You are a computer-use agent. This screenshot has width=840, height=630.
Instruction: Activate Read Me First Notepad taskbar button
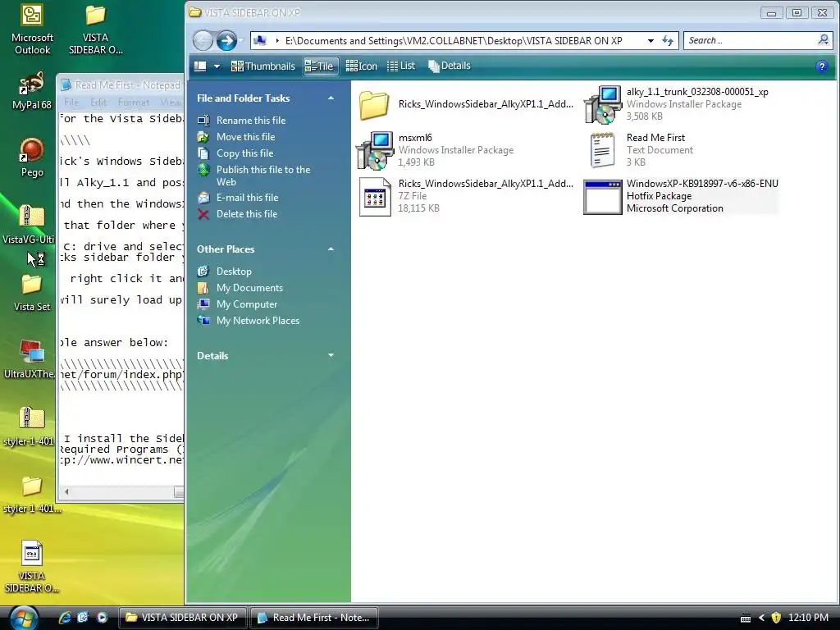(x=314, y=618)
